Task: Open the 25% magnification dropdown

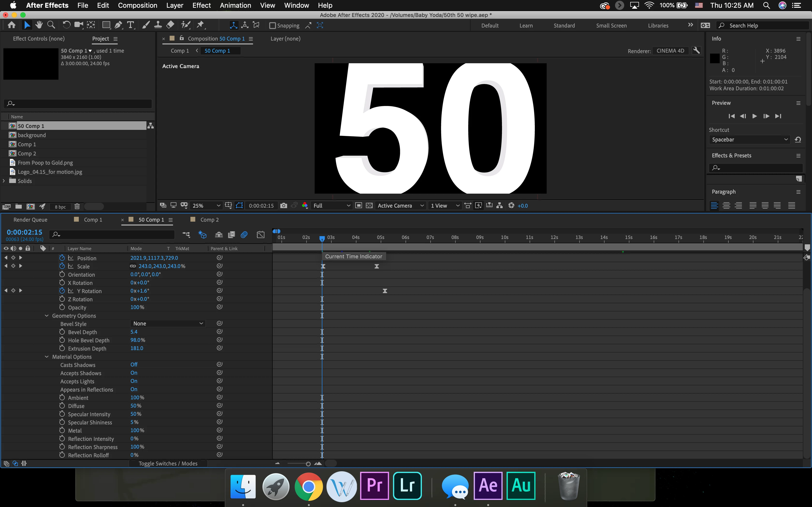Action: 206,205
